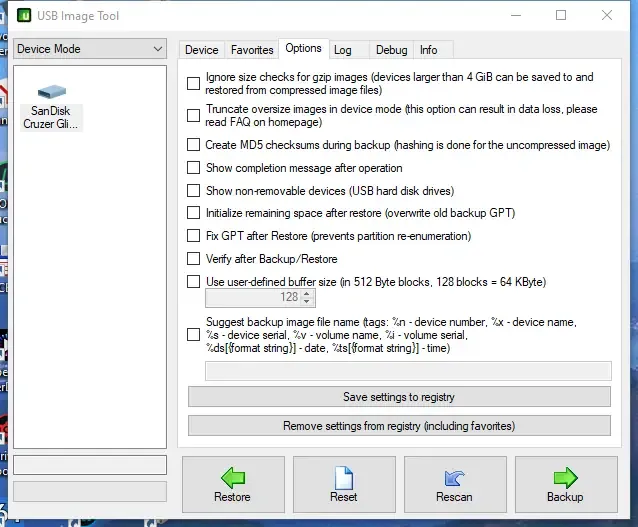638x527 pixels.
Task: Check Initialize remaining space after restore
Action: tap(193, 213)
